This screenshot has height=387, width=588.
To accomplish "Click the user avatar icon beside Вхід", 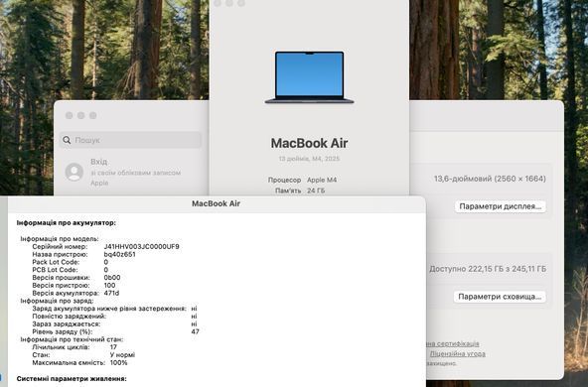I will (74, 172).
